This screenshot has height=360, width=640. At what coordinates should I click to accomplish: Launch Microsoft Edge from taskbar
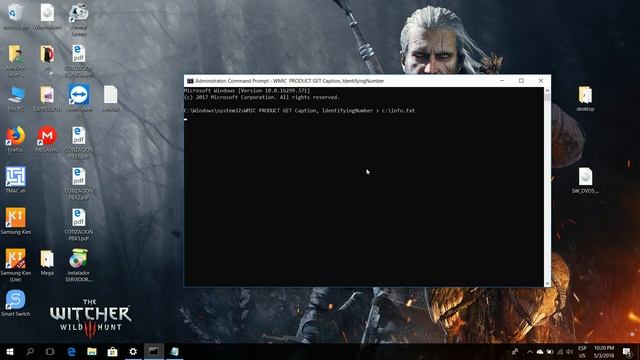(x=71, y=351)
